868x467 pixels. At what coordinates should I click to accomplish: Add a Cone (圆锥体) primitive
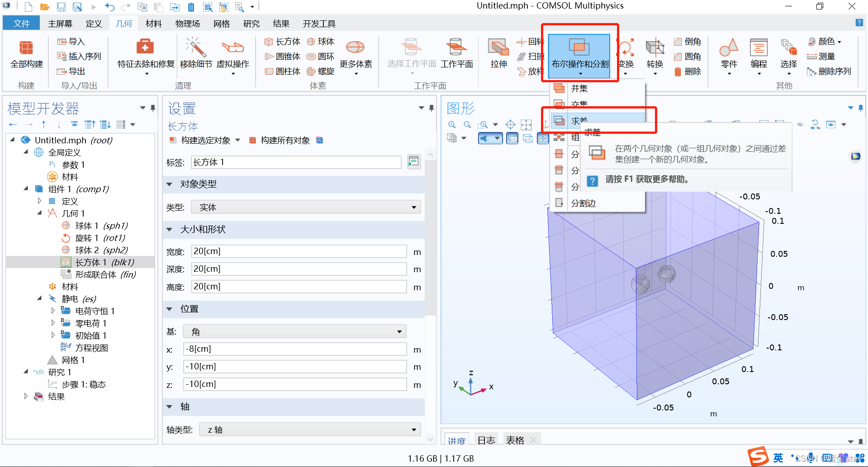283,57
